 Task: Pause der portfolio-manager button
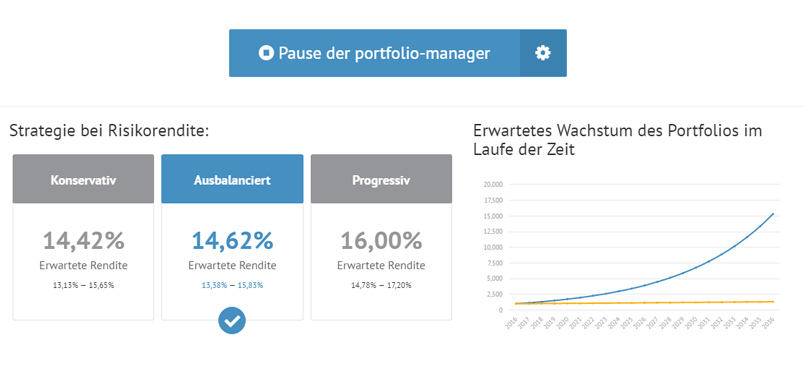tap(375, 53)
